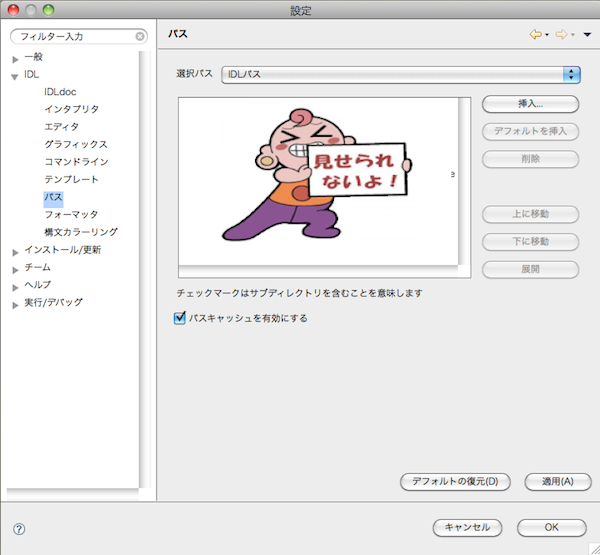Screen dimensions: 600x555
Task: Click the path list vertical scrollbar
Action: click(464, 181)
